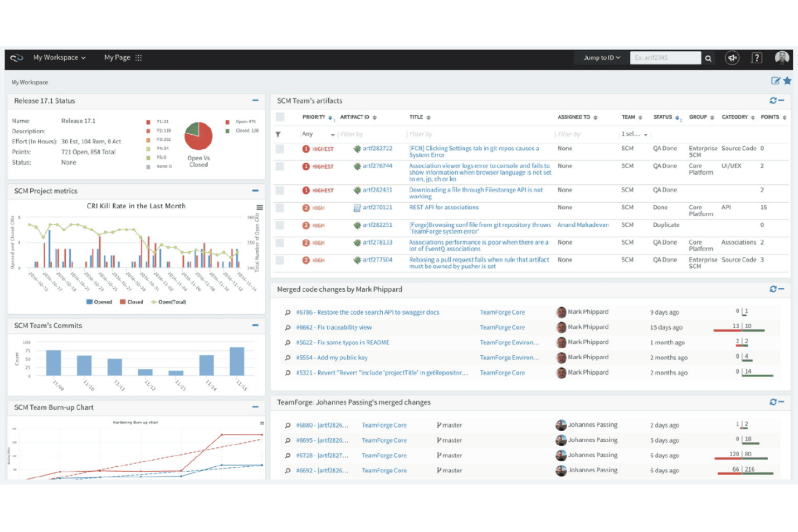Collapse the Release 17.1 Status panel
The width and height of the screenshot is (798, 532).
pos(255,100)
